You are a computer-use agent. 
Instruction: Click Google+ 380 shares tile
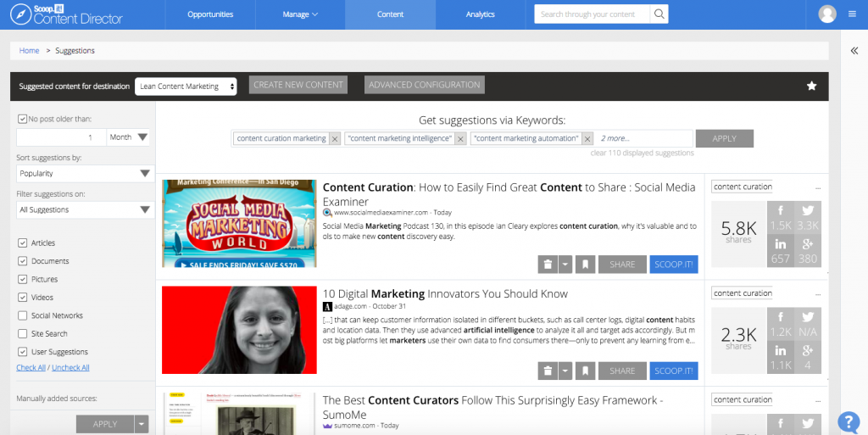pyautogui.click(x=808, y=251)
